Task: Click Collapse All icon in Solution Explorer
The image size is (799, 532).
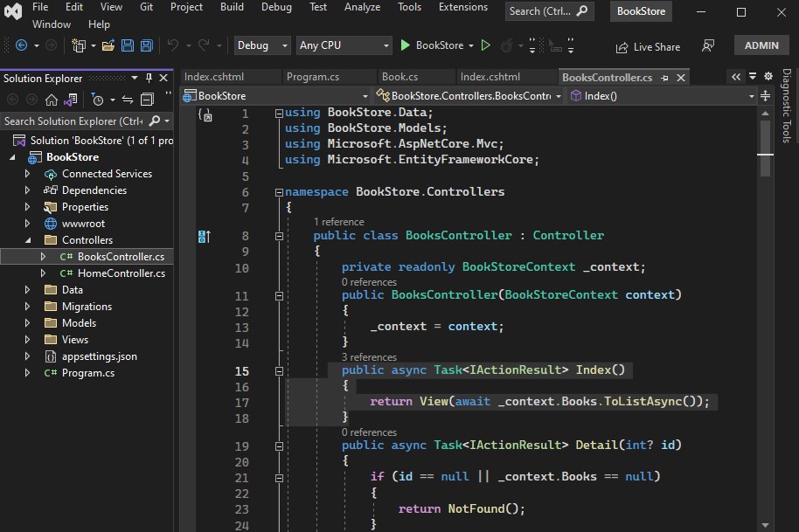Action: [147, 100]
